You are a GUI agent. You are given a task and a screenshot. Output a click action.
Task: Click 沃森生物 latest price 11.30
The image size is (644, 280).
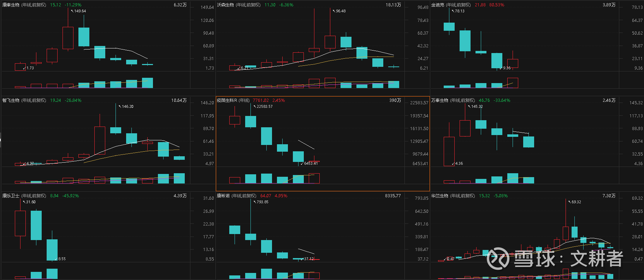(x=270, y=5)
